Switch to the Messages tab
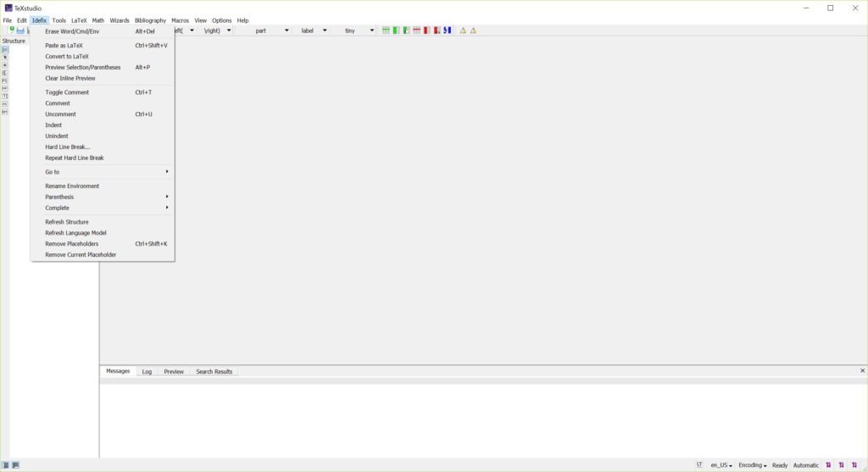The width and height of the screenshot is (868, 472). click(118, 371)
